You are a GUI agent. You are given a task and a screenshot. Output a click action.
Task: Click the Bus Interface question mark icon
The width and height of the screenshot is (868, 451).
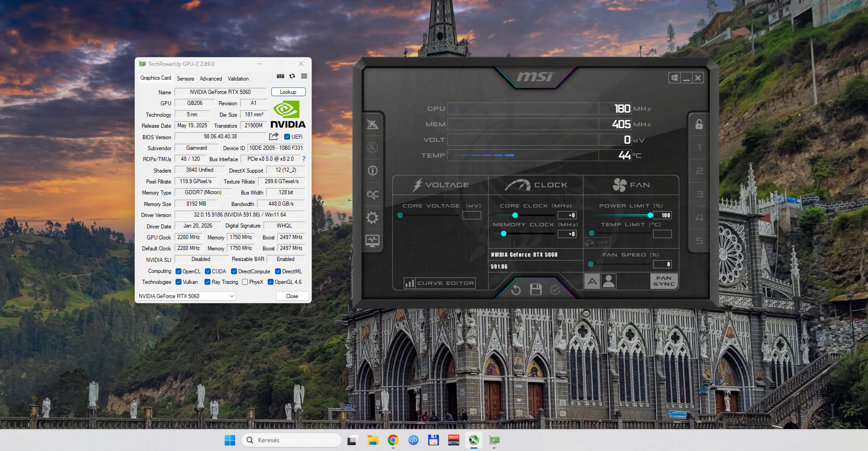click(303, 159)
